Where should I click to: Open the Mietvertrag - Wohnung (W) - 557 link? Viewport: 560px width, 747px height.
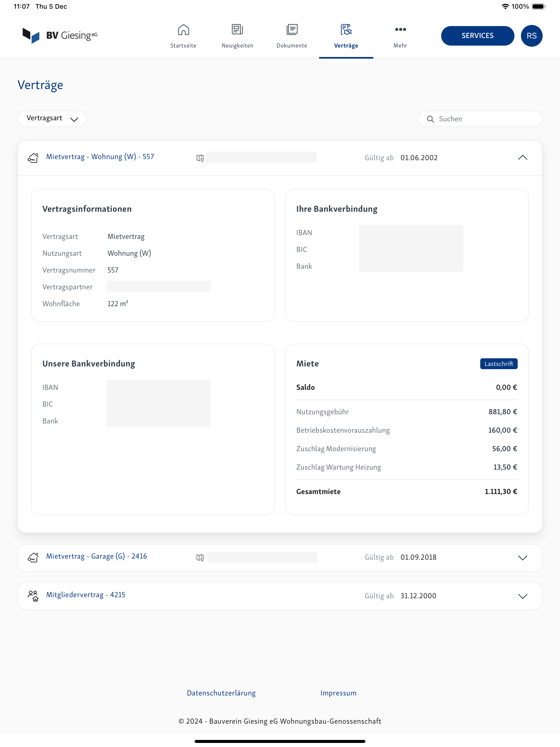(100, 157)
